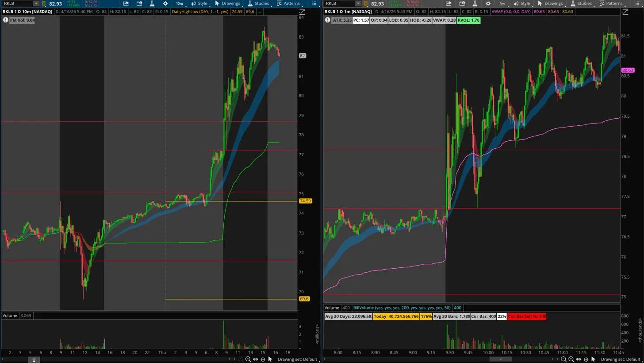This screenshot has height=363, width=644.
Task: Click the HOD: -0.28 label
Action: tap(421, 20)
